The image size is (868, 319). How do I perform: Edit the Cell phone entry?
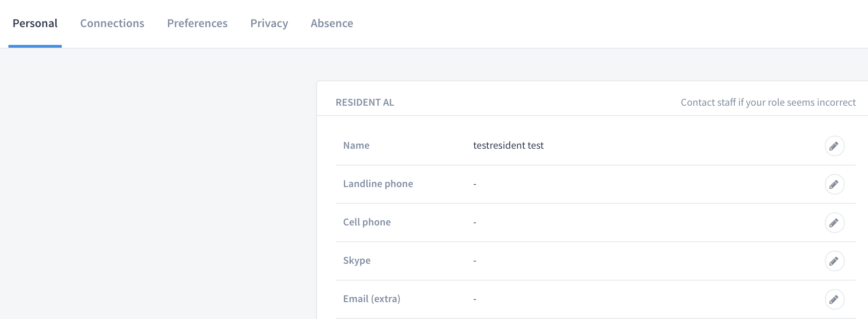click(x=834, y=223)
